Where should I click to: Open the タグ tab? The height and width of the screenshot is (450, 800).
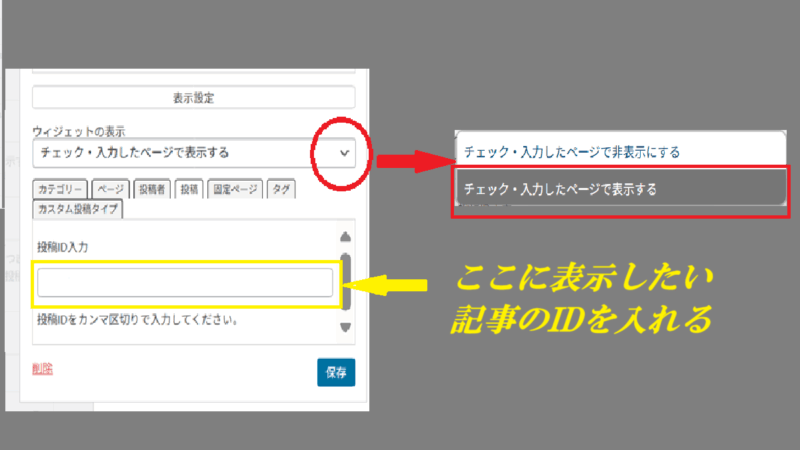[x=281, y=189]
